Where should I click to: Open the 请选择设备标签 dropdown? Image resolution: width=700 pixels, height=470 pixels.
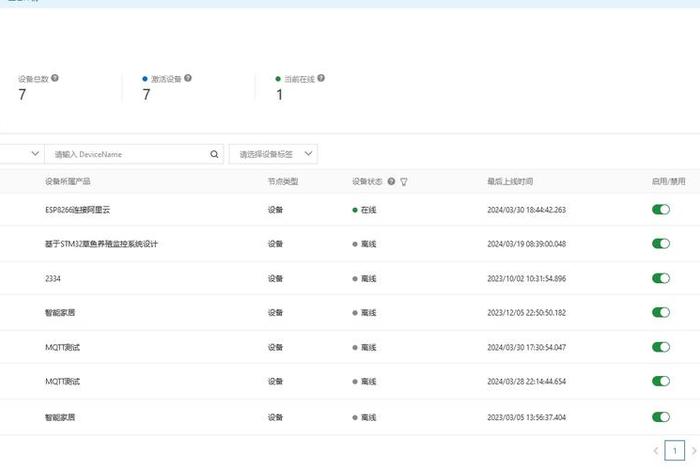[x=273, y=154]
